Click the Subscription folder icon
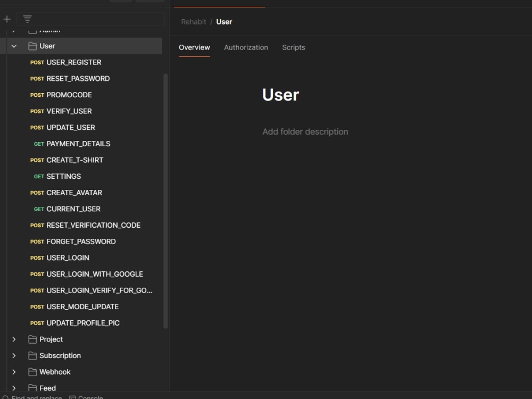Viewport: 532px width, 399px height. point(32,355)
